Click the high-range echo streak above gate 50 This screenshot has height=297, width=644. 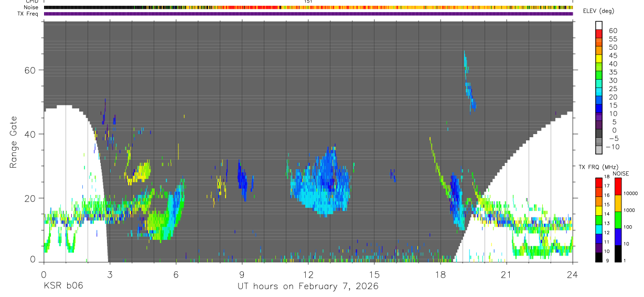point(469,81)
